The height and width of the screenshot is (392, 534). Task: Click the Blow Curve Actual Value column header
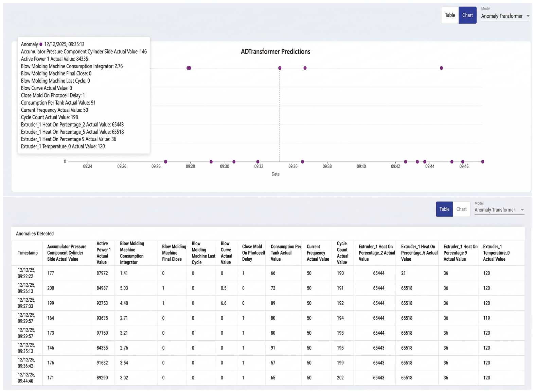[226, 253]
